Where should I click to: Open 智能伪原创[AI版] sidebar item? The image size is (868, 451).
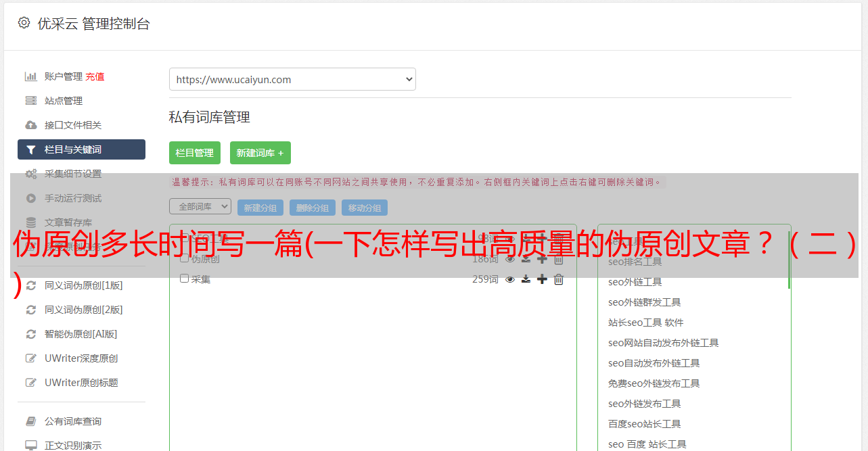(81, 334)
